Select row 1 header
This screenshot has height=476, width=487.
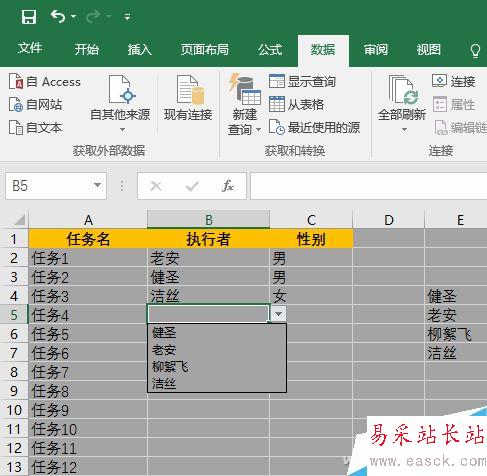click(14, 239)
